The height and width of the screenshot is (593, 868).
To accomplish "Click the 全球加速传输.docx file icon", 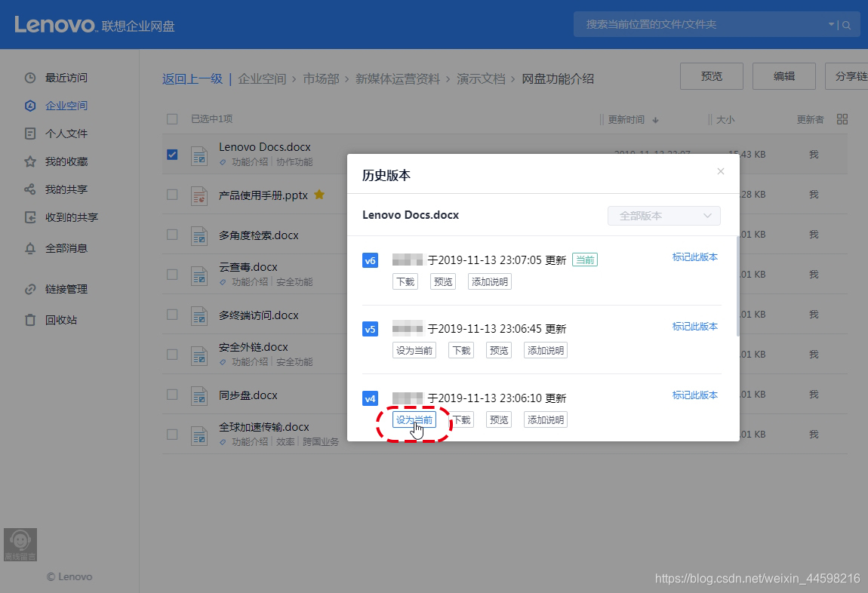I will point(199,436).
